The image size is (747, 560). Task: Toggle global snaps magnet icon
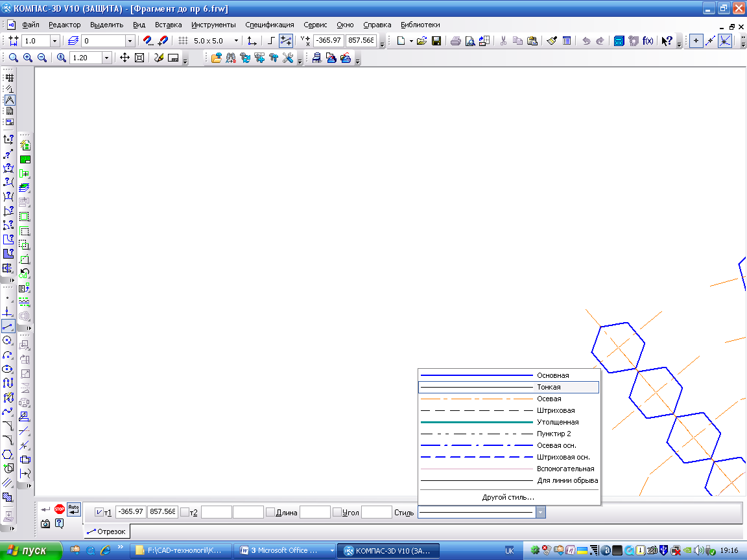click(148, 41)
